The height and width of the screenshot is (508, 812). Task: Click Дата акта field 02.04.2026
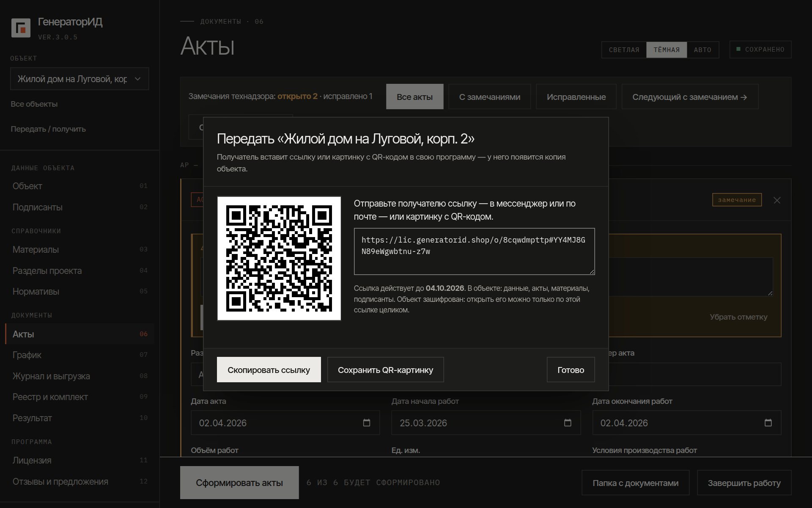[285, 422]
